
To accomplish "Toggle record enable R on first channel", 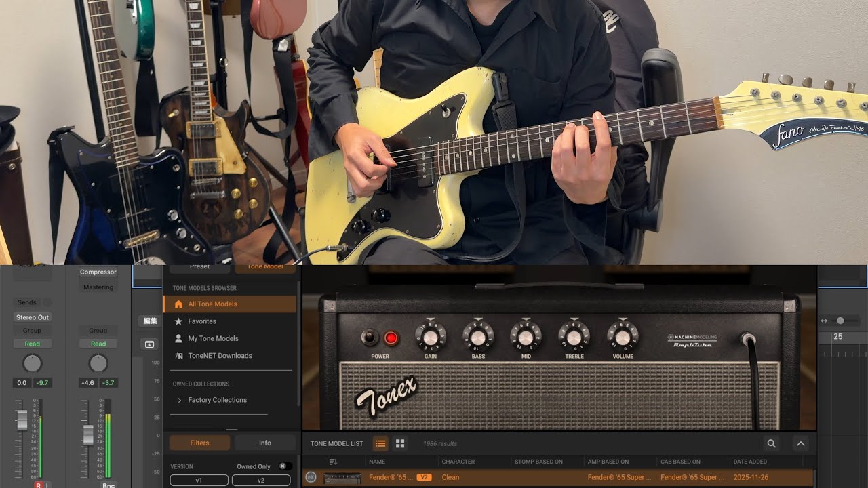I will tap(39, 485).
